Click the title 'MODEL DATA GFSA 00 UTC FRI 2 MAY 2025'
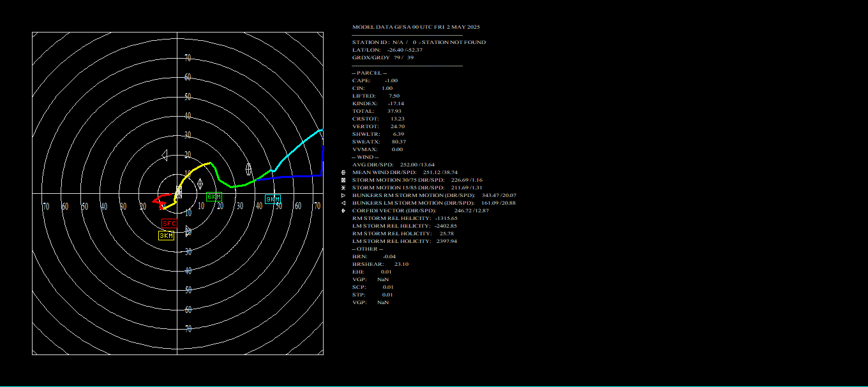Screen dimensions: 868x387 coord(416,27)
